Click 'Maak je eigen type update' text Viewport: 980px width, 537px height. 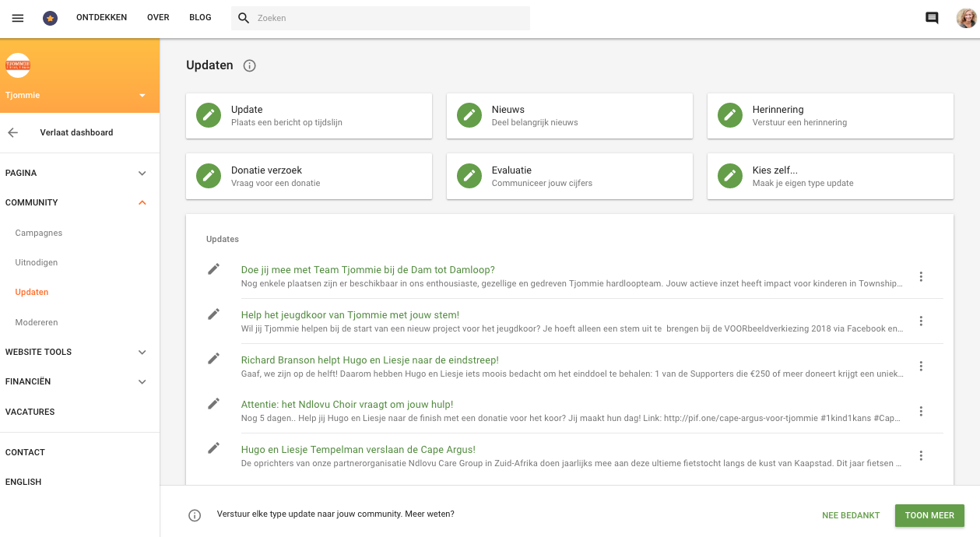[803, 183]
